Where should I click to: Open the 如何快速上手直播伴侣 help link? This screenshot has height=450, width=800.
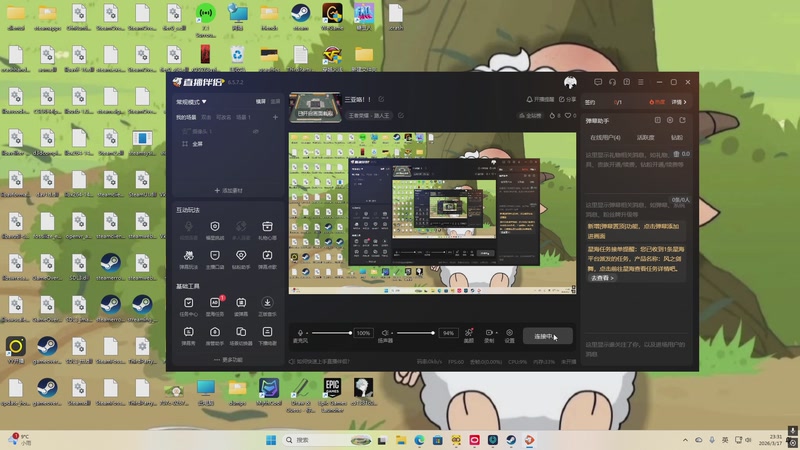(319, 362)
